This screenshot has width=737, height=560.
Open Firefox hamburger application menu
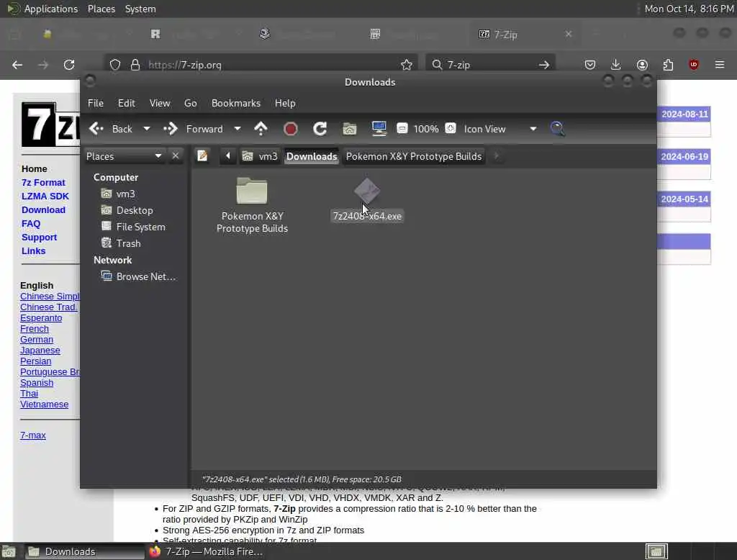pos(720,65)
